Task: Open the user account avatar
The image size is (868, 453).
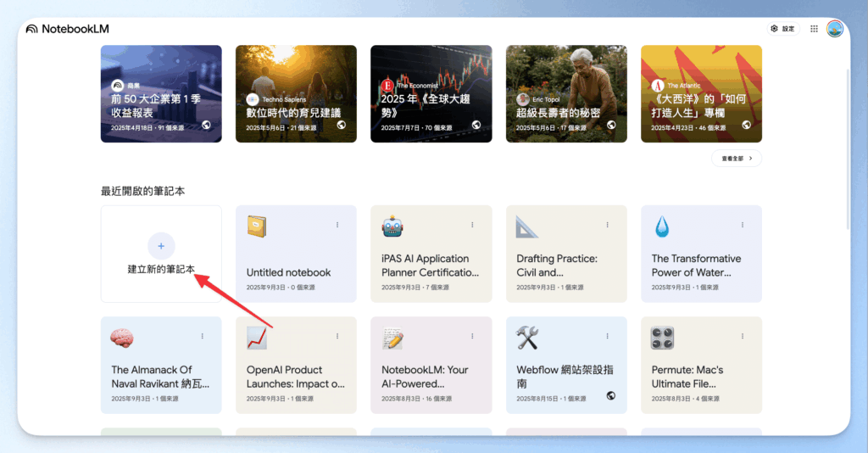Action: 835,29
